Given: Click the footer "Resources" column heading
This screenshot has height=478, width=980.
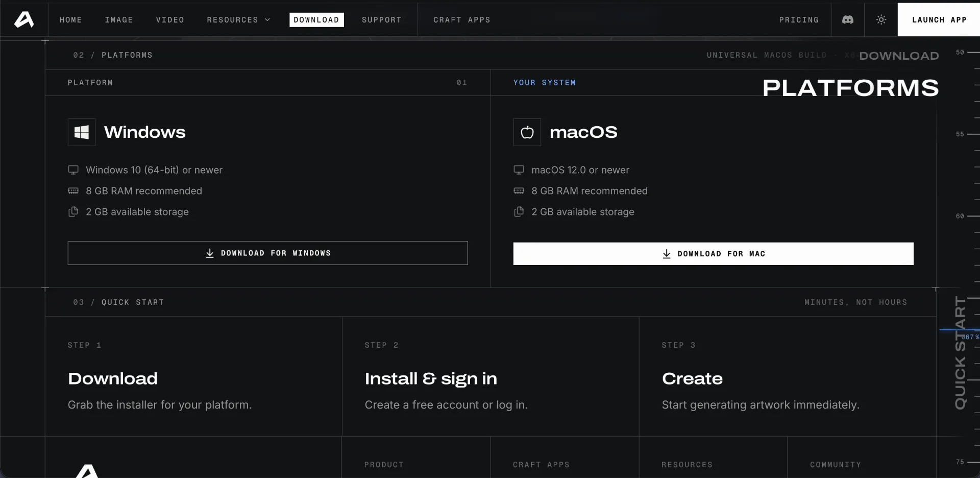Looking at the screenshot, I should pyautogui.click(x=687, y=465).
